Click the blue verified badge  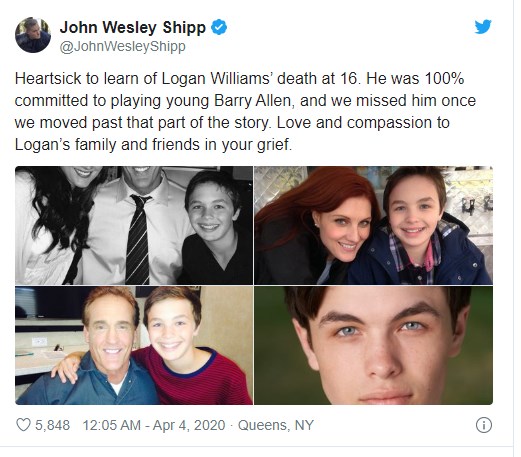pos(219,27)
